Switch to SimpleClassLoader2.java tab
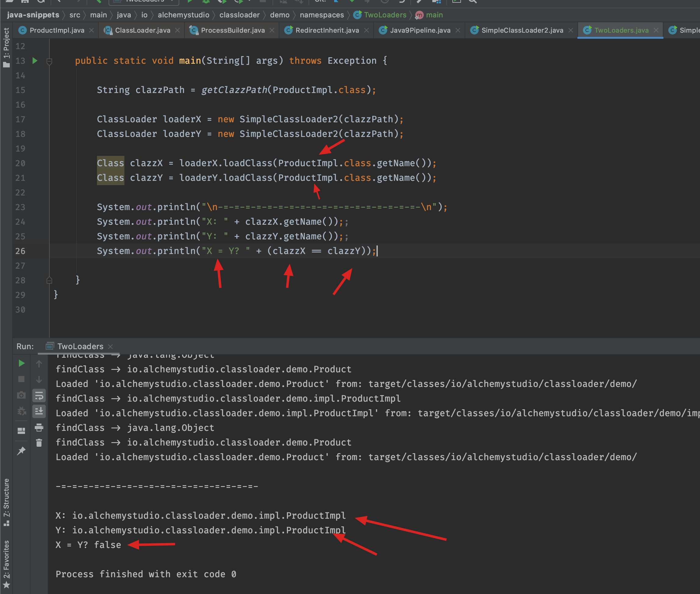 (x=522, y=30)
